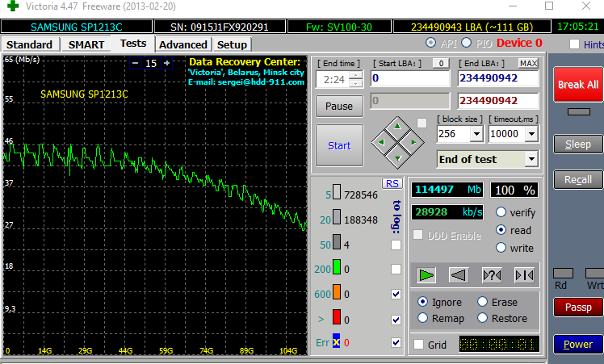The width and height of the screenshot is (604, 364).
Task: Click the plus icon on graph scale
Action: 167,63
